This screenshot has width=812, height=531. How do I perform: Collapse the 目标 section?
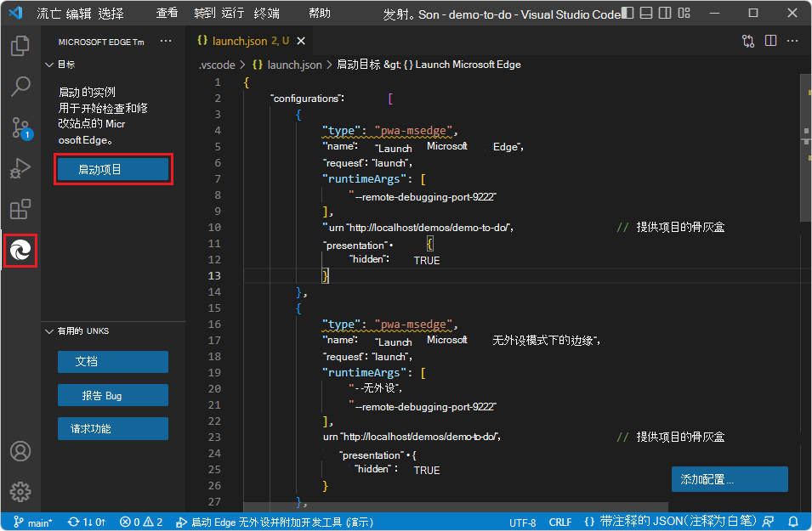[x=49, y=65]
